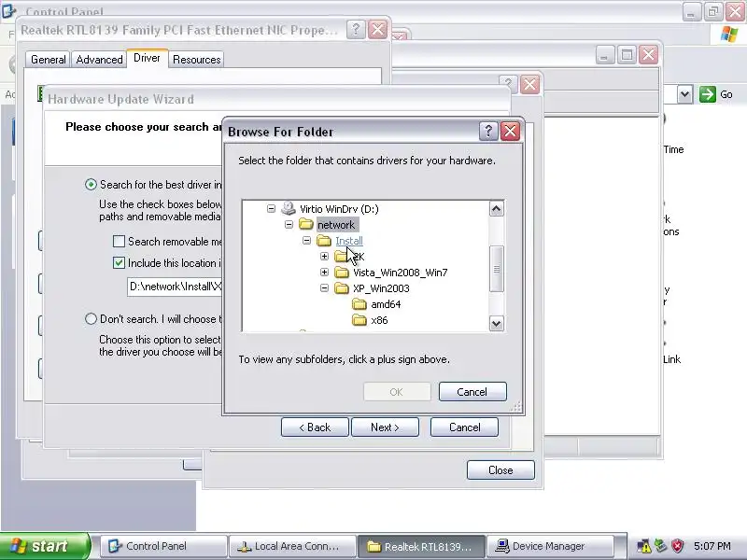
Task: Select the x86 folder label
Action: (379, 320)
